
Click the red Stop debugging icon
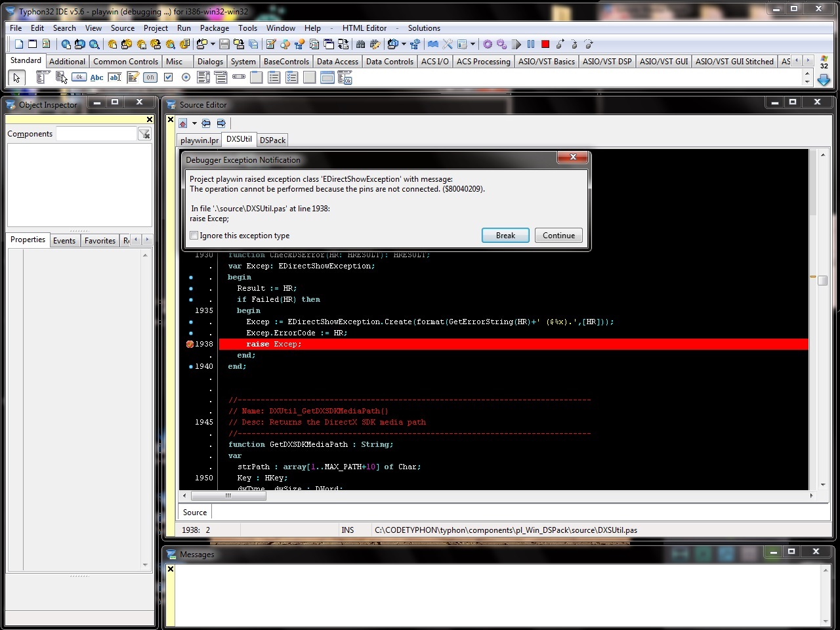[545, 45]
